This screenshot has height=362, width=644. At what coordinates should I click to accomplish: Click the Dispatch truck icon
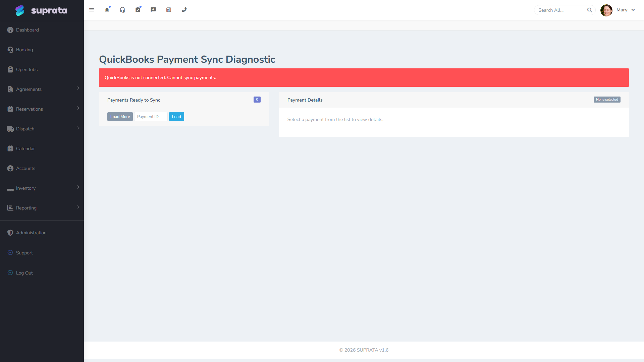point(10,129)
